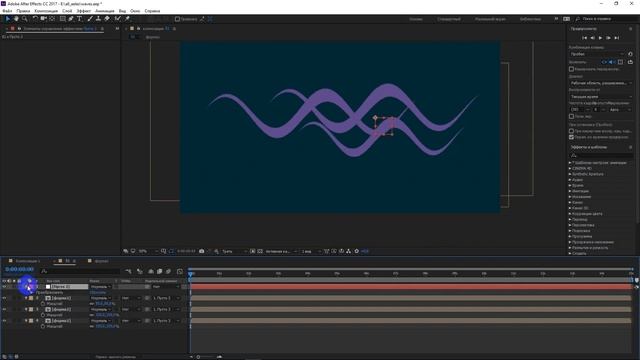The height and width of the screenshot is (360, 640).
Task: Select the Pen tool
Action: (71, 19)
